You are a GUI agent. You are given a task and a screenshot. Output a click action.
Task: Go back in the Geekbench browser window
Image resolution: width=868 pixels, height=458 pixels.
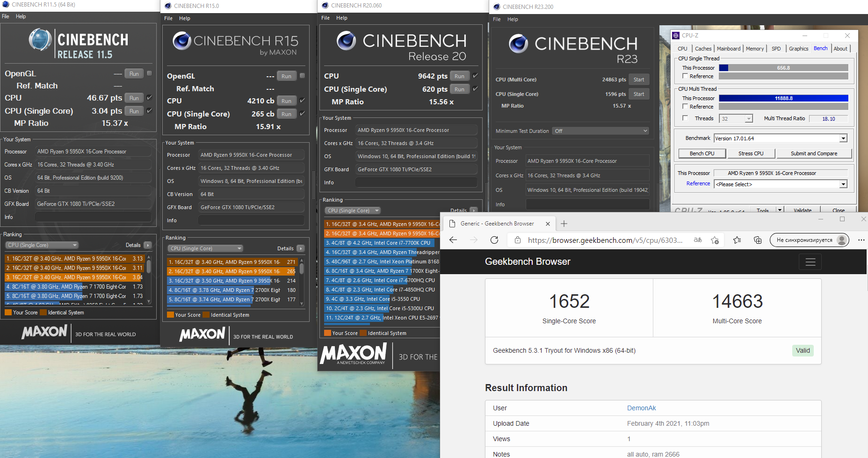pyautogui.click(x=453, y=240)
